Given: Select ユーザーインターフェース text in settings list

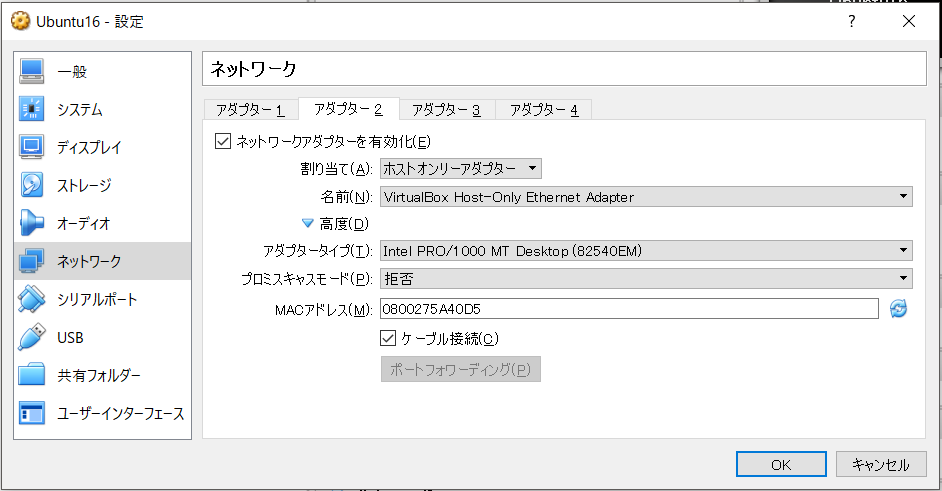Looking at the screenshot, I should pos(121,413).
